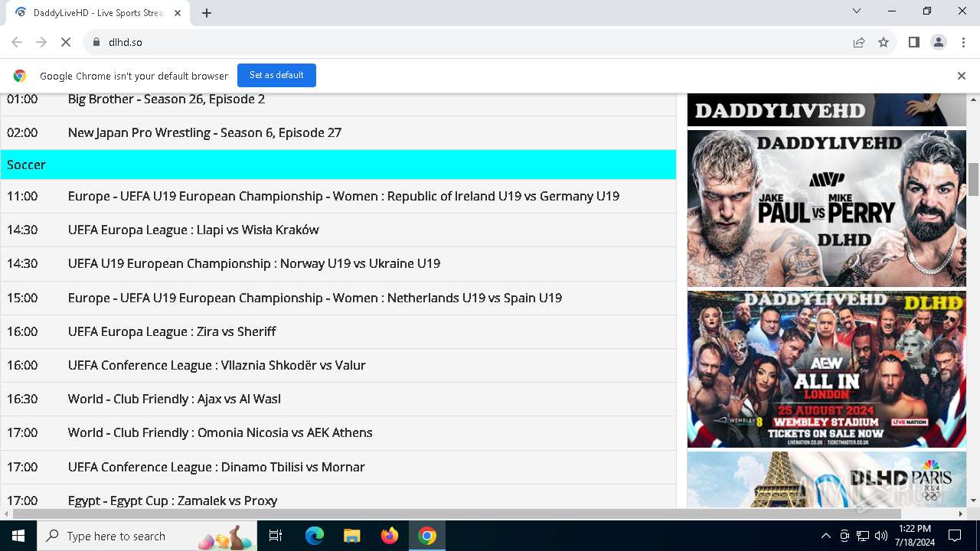The height and width of the screenshot is (551, 980).
Task: Dismiss the default browser infobar
Action: tap(962, 76)
